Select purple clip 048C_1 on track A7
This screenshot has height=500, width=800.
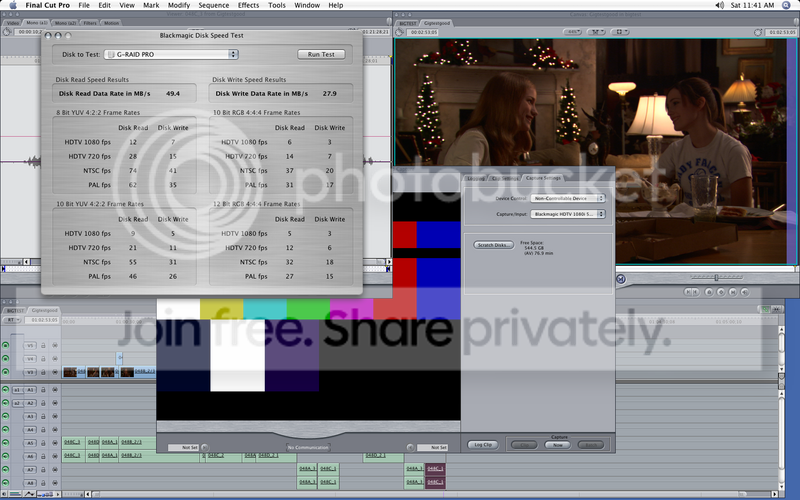coord(435,468)
